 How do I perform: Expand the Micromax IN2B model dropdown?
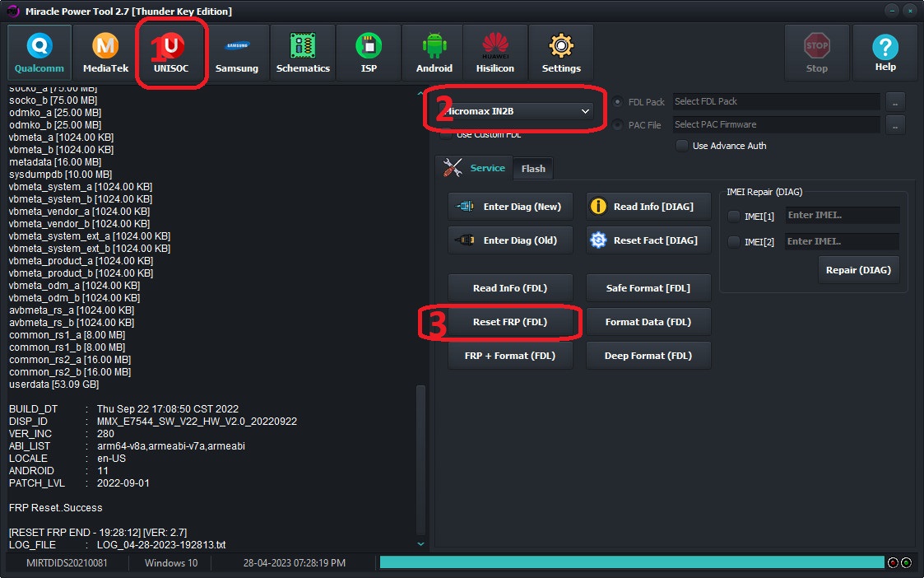[x=516, y=111]
